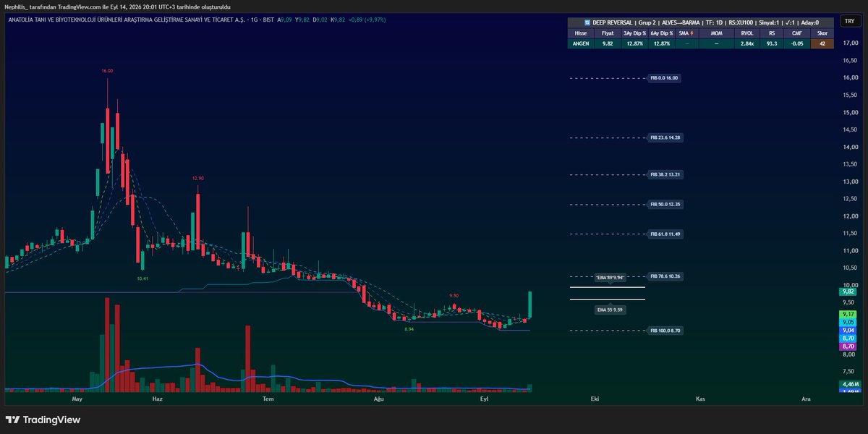Click the 2.84x RVOL value
868x434 pixels.
tap(746, 43)
